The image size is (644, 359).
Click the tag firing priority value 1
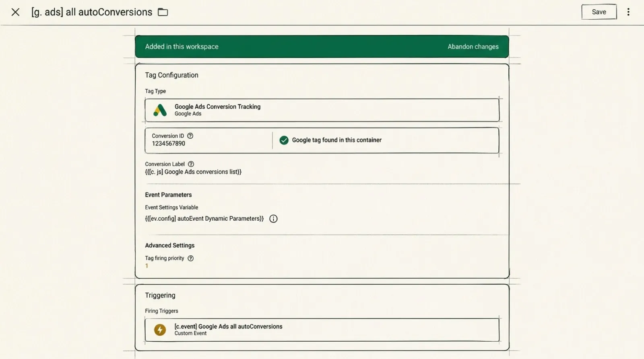coord(147,266)
